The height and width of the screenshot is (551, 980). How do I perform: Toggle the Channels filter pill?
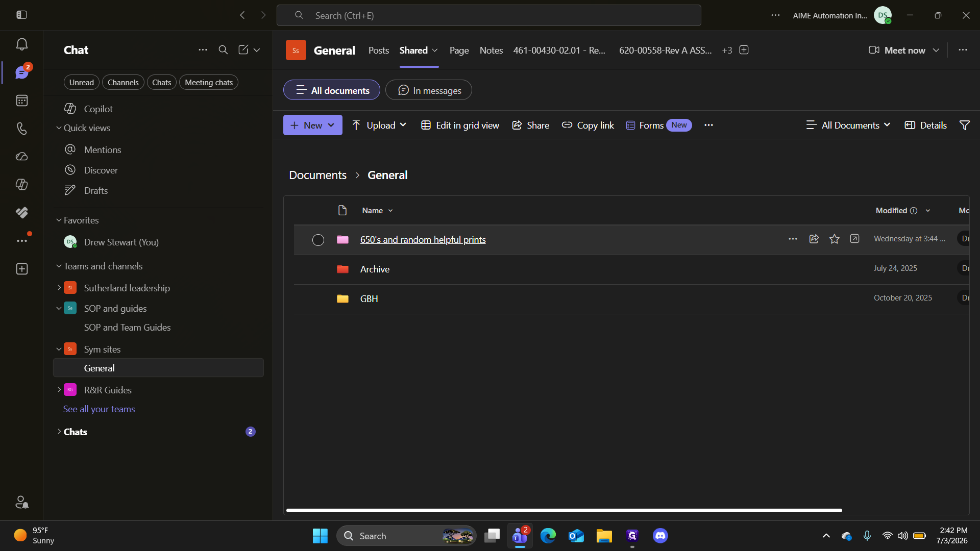123,82
